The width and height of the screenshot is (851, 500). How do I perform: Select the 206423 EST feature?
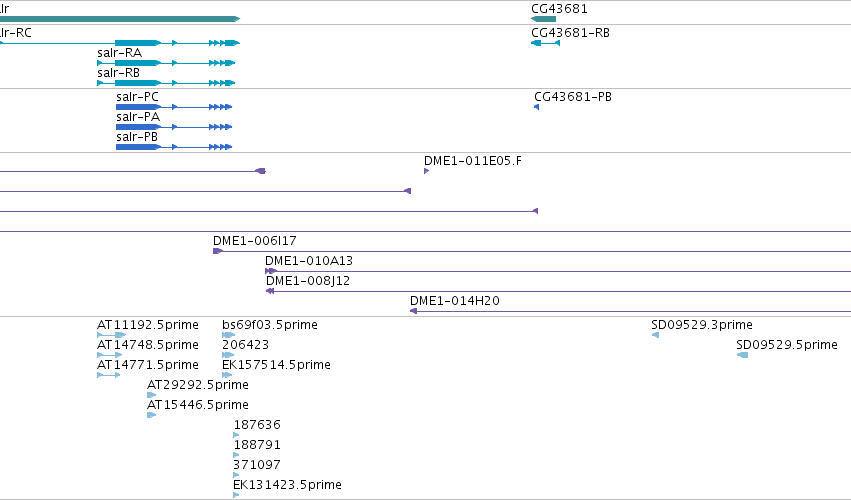228,355
